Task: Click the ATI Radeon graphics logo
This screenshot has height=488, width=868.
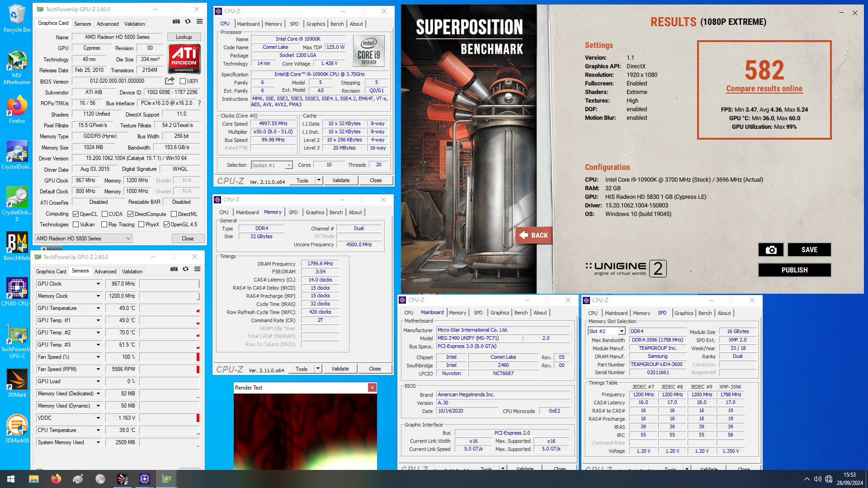Action: click(x=184, y=59)
